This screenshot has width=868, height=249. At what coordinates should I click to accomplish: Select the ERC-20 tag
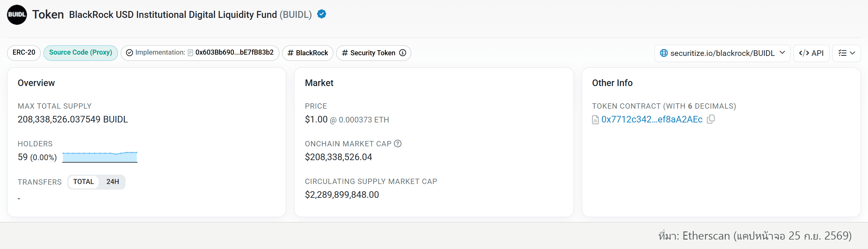(24, 52)
